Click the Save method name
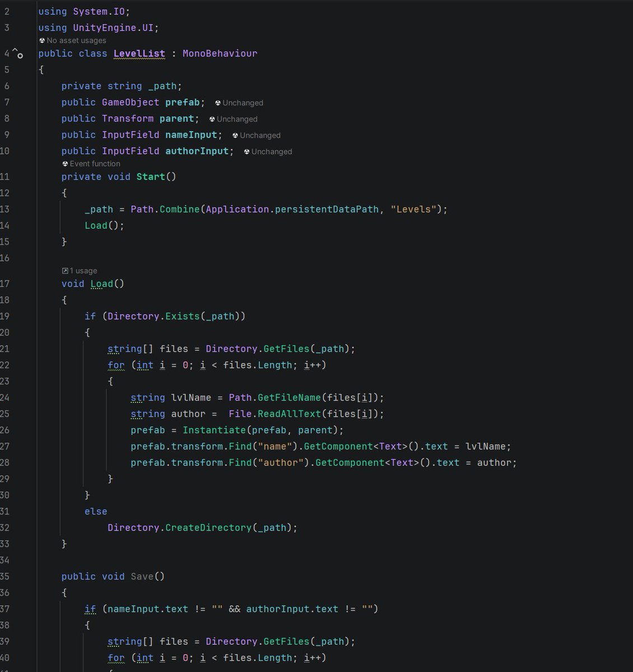The image size is (633, 672). [x=142, y=577]
